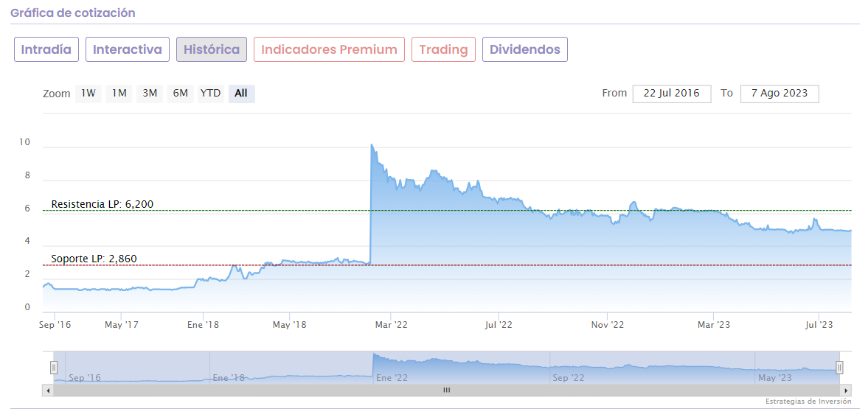Click the To date field

point(779,94)
